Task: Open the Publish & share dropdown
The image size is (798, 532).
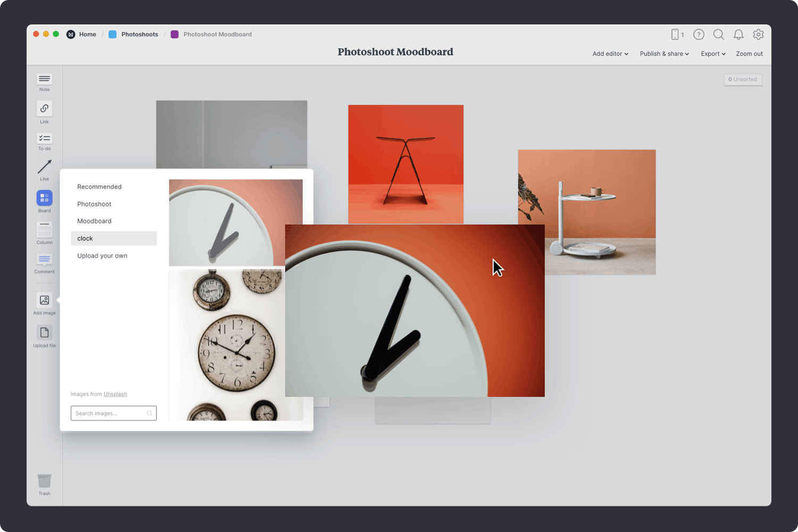Action: click(x=664, y=54)
